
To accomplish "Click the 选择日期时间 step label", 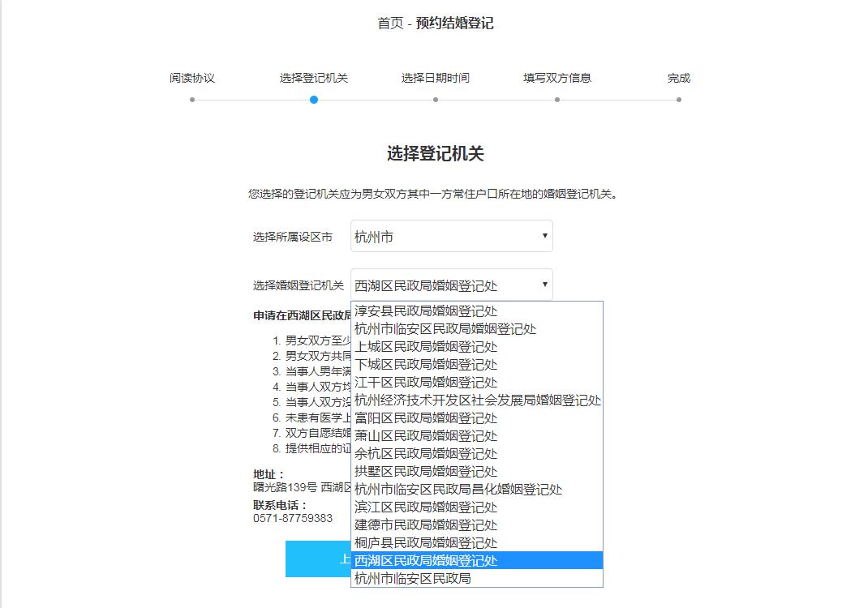I will click(x=436, y=78).
